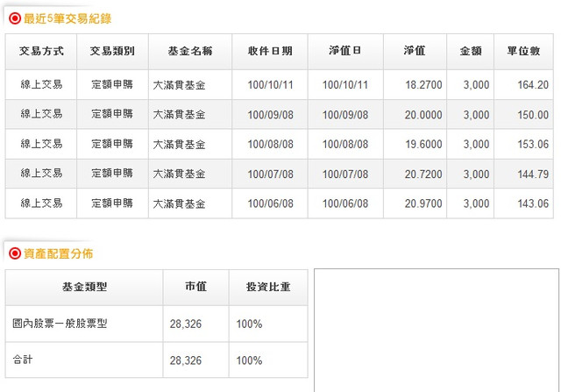The height and width of the screenshot is (392, 561).
Task: Click the units value 144.79
Action: [x=533, y=174]
